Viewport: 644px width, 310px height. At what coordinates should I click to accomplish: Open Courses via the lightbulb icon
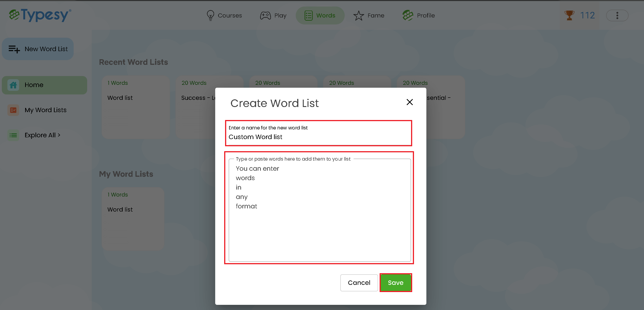pos(210,15)
